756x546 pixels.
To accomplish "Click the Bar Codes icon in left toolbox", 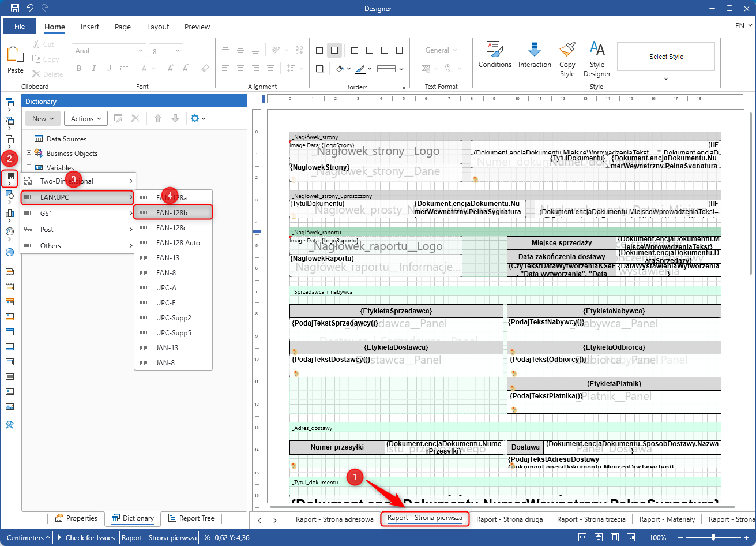I will (10, 178).
